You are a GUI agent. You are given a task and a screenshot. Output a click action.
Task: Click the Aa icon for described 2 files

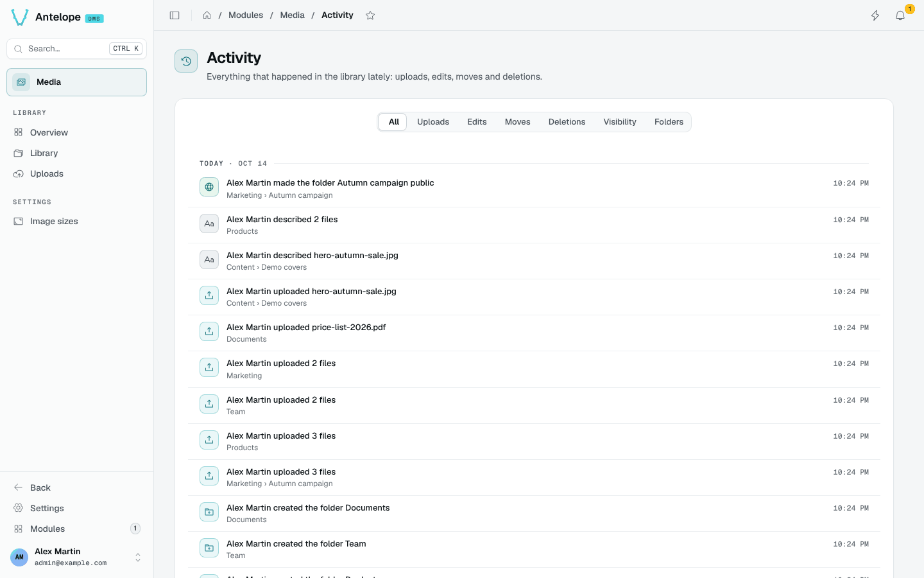pyautogui.click(x=209, y=223)
